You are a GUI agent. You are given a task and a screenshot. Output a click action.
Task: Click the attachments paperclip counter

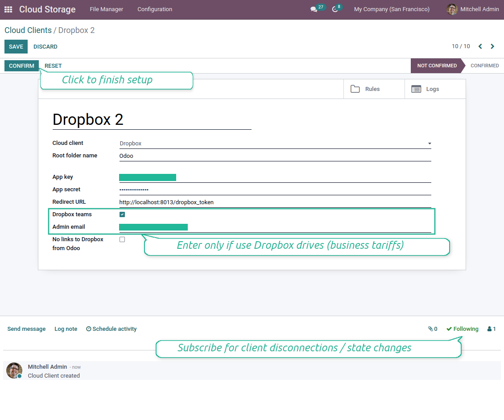(433, 329)
